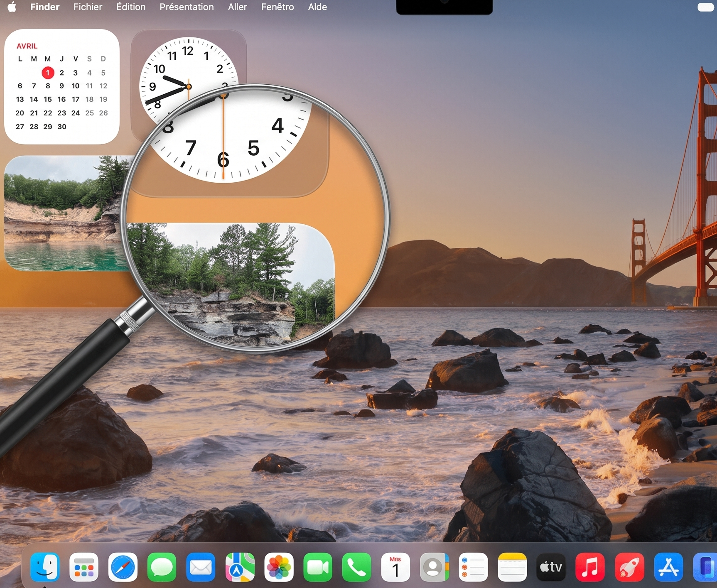Launch Maps from the Dock
The width and height of the screenshot is (717, 588).
[240, 567]
